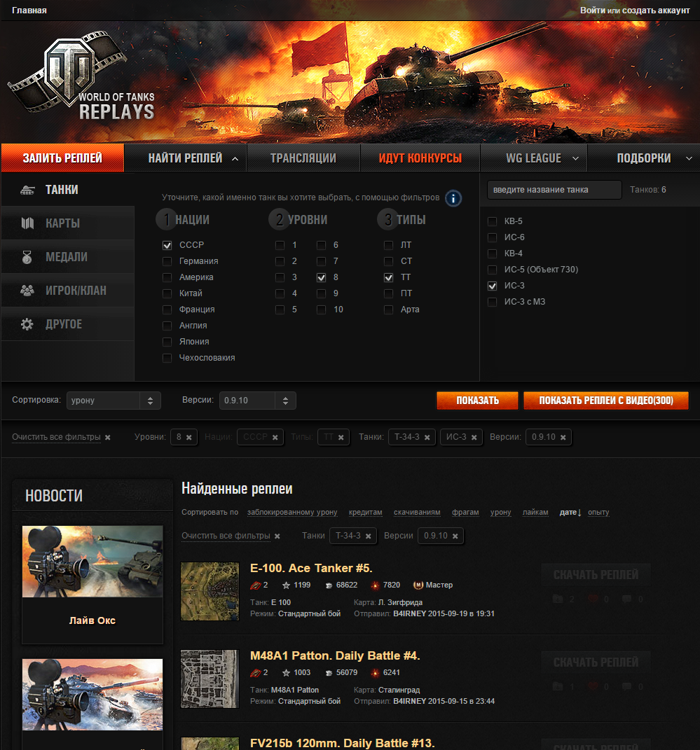700x750 pixels.
Task: Click the tank name search field
Action: (x=554, y=190)
